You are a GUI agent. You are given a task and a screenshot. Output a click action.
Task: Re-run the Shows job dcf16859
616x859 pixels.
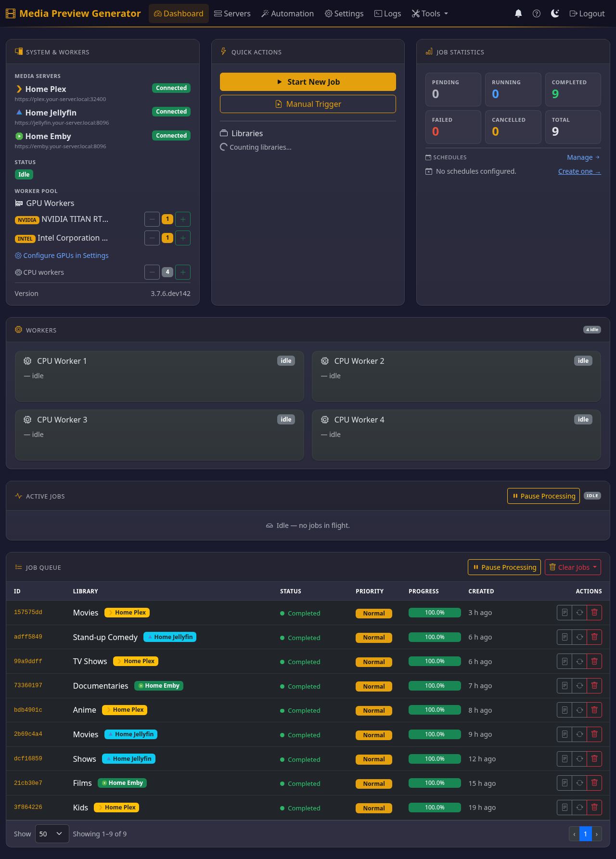579,759
